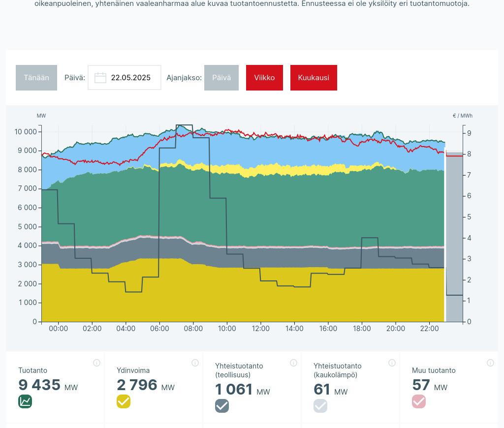Click the calendar icon in the date field
This screenshot has height=428, width=504.
pos(100,78)
